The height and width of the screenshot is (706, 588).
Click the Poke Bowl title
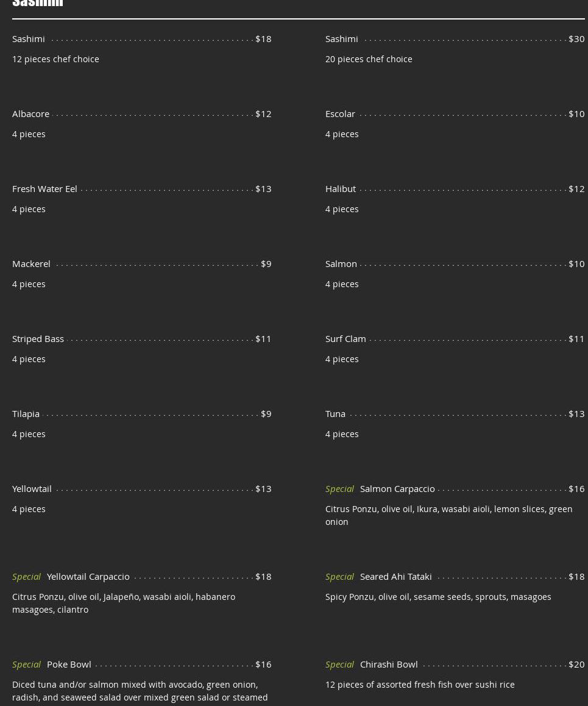click(x=69, y=664)
